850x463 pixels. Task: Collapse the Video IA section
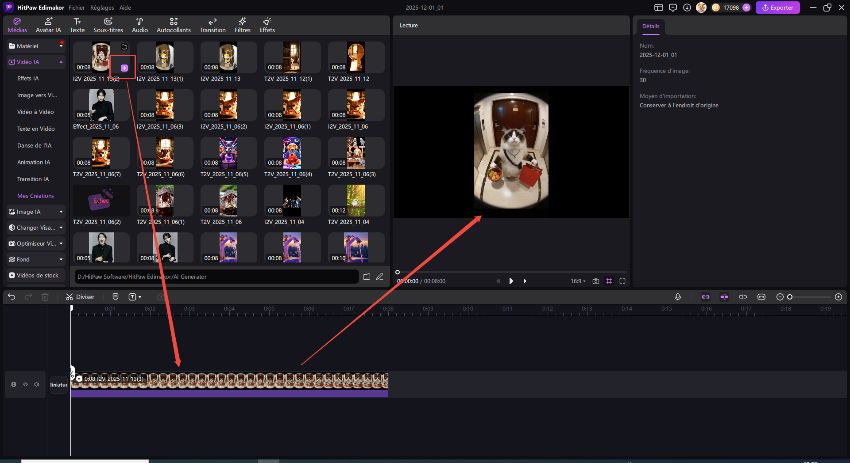(x=62, y=62)
